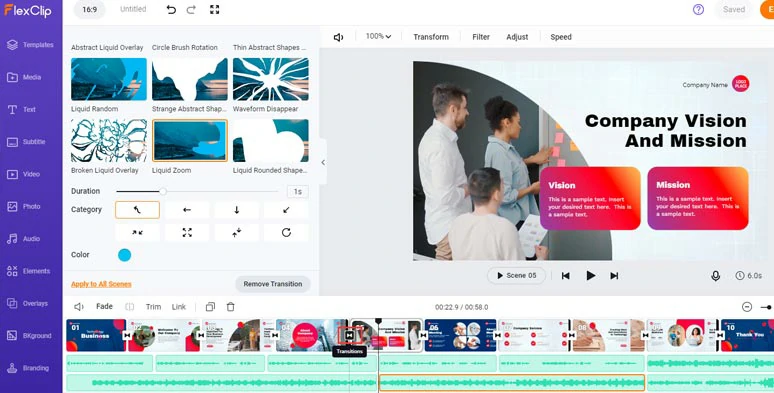Open the Speed option

(561, 37)
